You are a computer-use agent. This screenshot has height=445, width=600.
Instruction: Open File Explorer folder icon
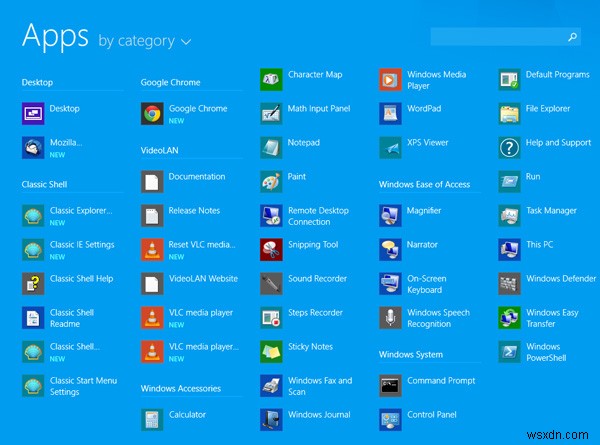click(509, 114)
